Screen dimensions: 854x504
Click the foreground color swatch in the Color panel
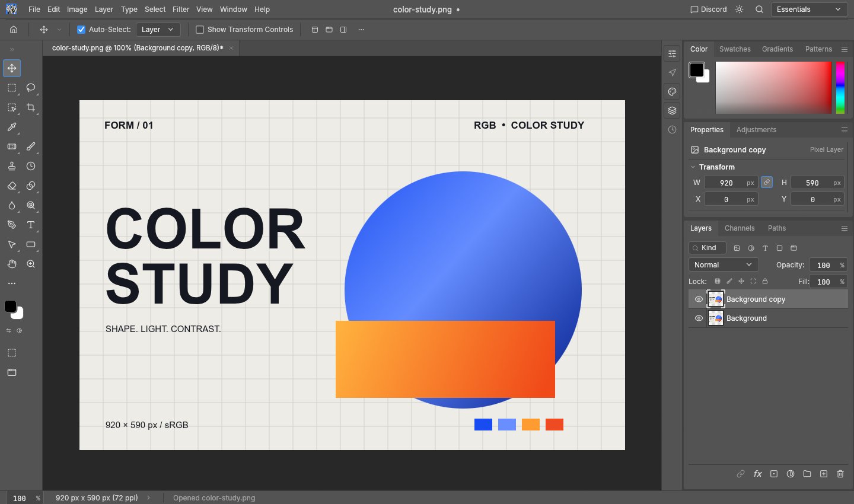pyautogui.click(x=697, y=70)
